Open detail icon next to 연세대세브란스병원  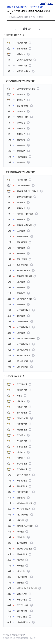pyautogui.click(x=35, y=60)
